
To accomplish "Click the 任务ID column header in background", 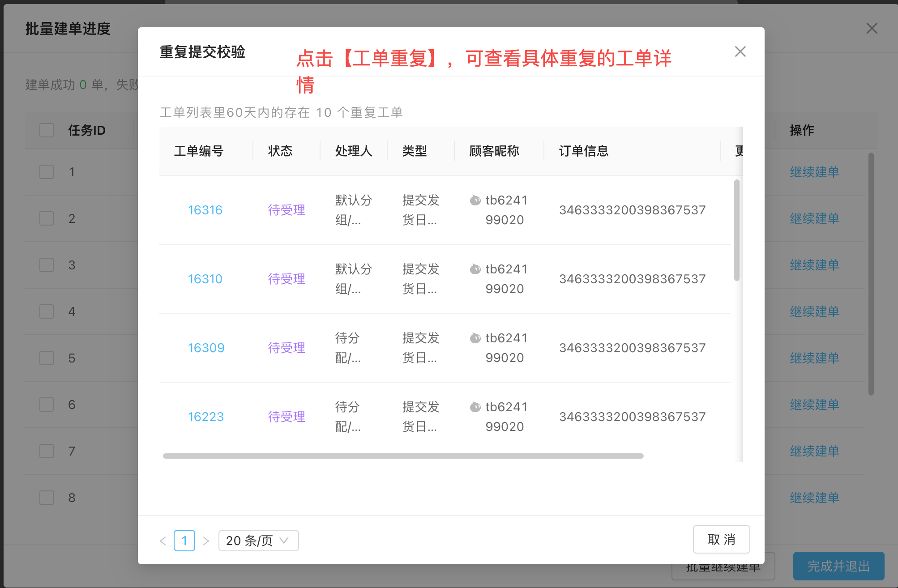I will point(87,130).
